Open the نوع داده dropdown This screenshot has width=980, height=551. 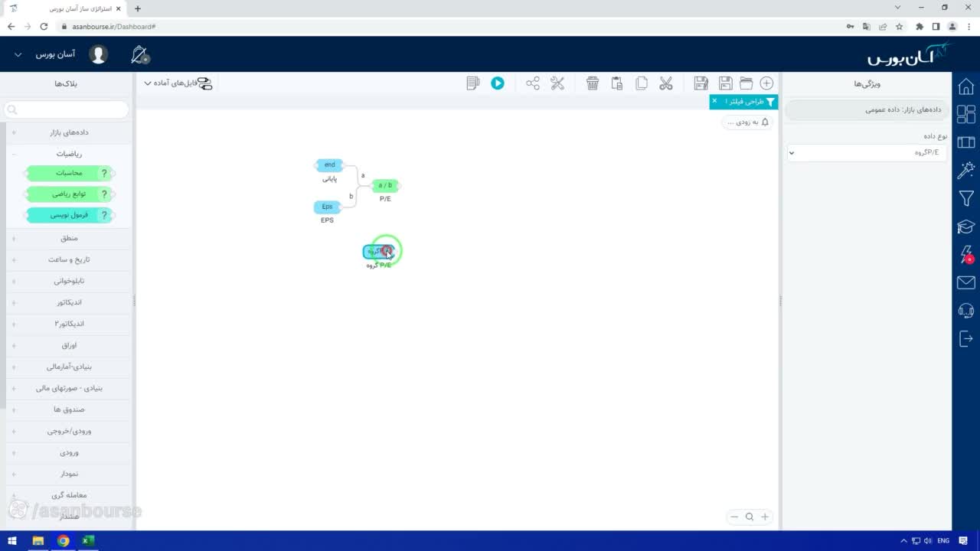(867, 152)
